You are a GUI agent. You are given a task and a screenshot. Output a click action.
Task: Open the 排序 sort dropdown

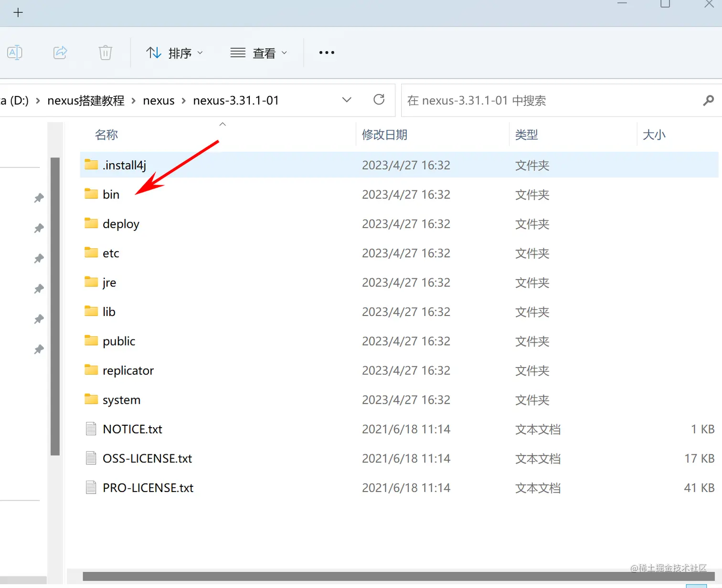point(174,52)
